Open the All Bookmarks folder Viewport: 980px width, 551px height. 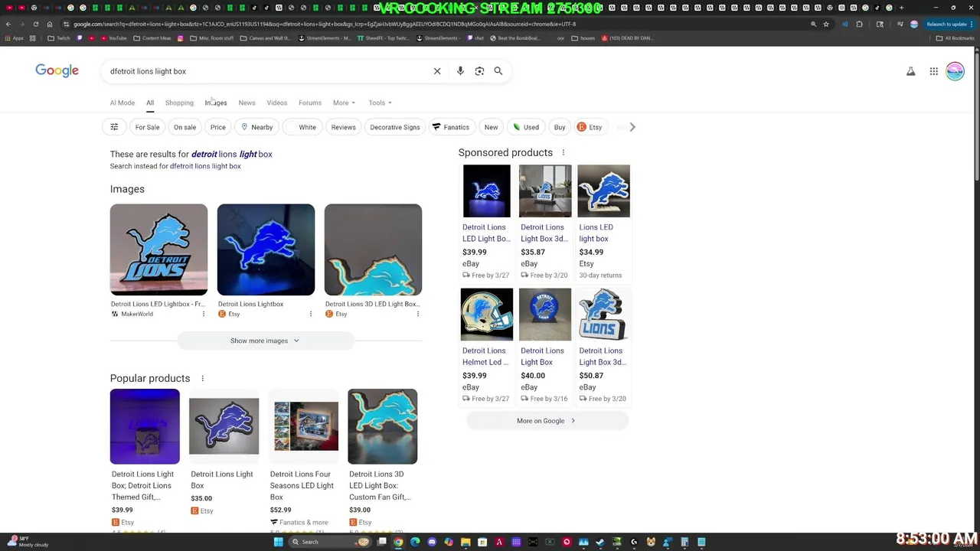click(955, 38)
